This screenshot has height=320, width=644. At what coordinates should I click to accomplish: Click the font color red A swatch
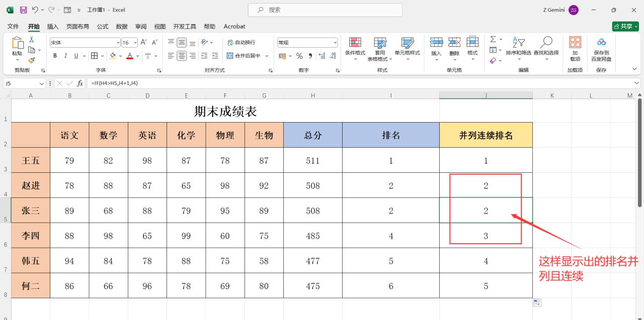click(x=130, y=56)
